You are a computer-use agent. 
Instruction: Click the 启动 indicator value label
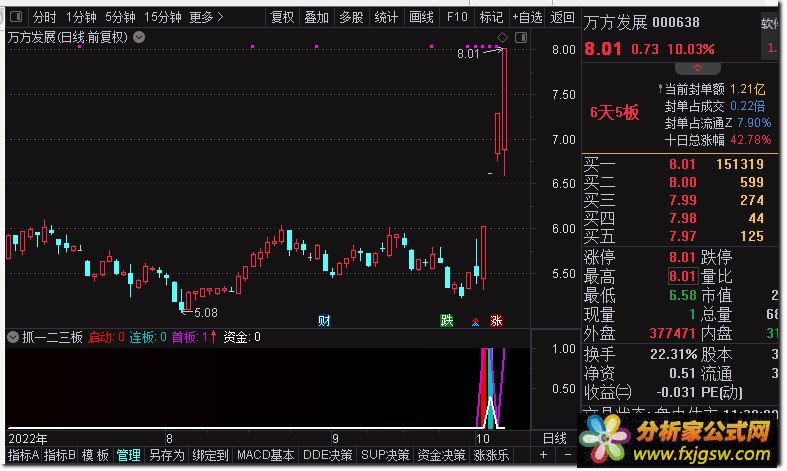(106, 337)
